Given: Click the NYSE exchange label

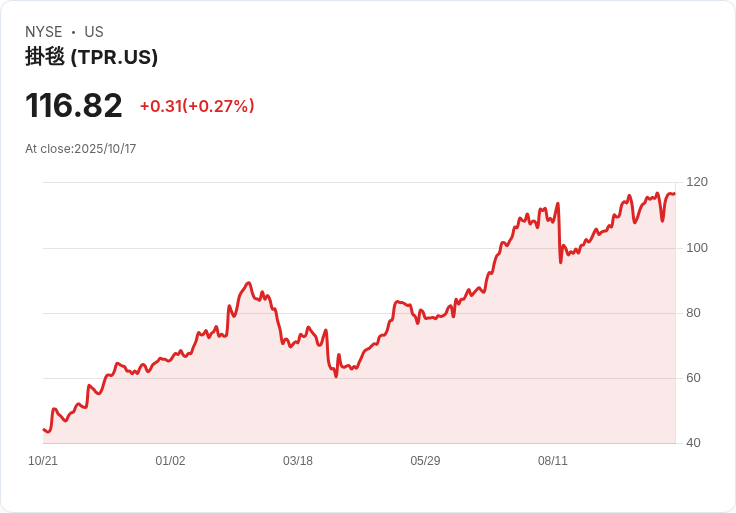Looking at the screenshot, I should click(x=44, y=32).
